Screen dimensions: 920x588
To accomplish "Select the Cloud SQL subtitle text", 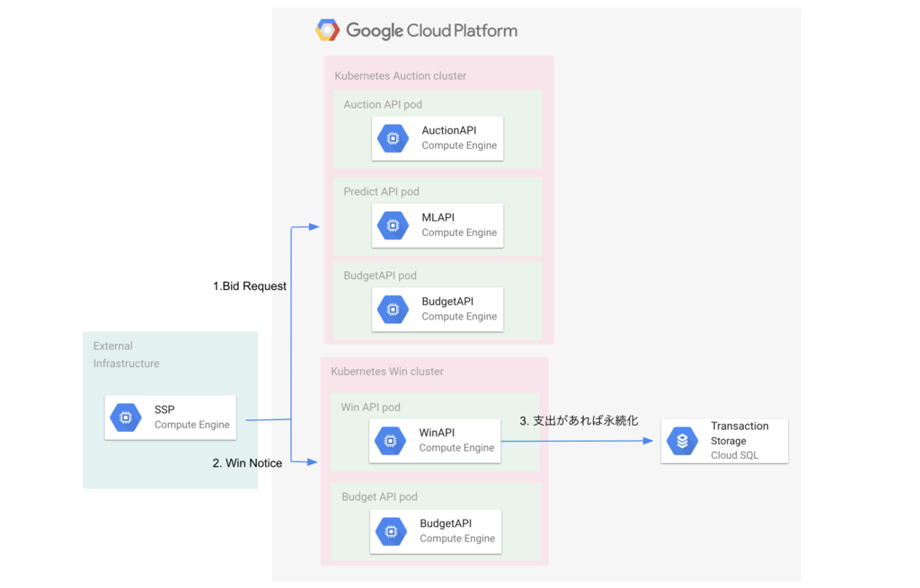I will 734,455.
